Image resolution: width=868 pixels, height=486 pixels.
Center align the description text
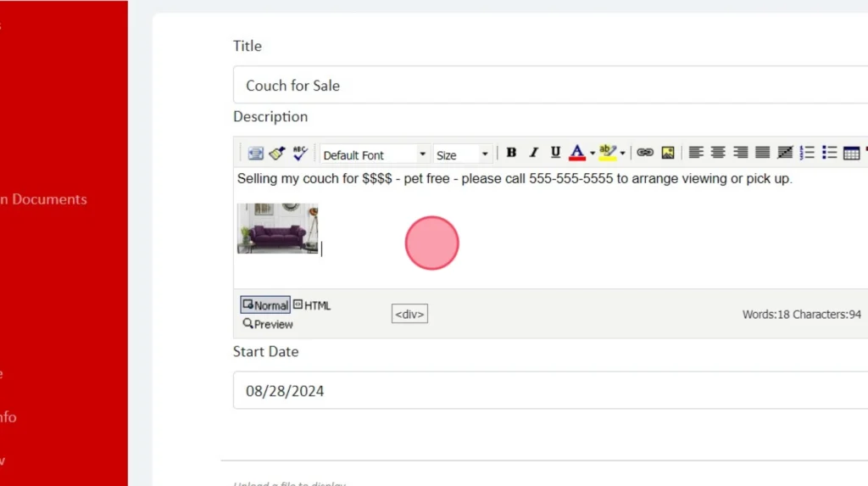pyautogui.click(x=718, y=153)
